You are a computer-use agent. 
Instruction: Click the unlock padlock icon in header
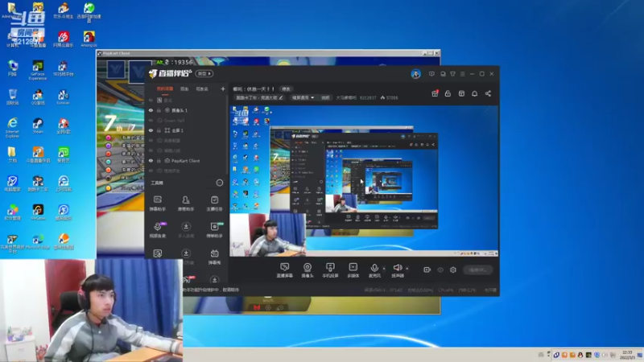tap(448, 93)
